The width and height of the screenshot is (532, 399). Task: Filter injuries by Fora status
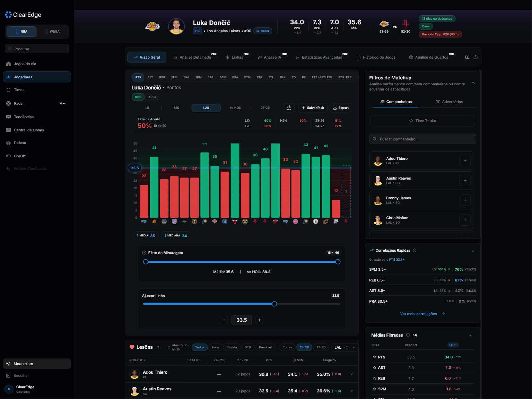point(215,347)
